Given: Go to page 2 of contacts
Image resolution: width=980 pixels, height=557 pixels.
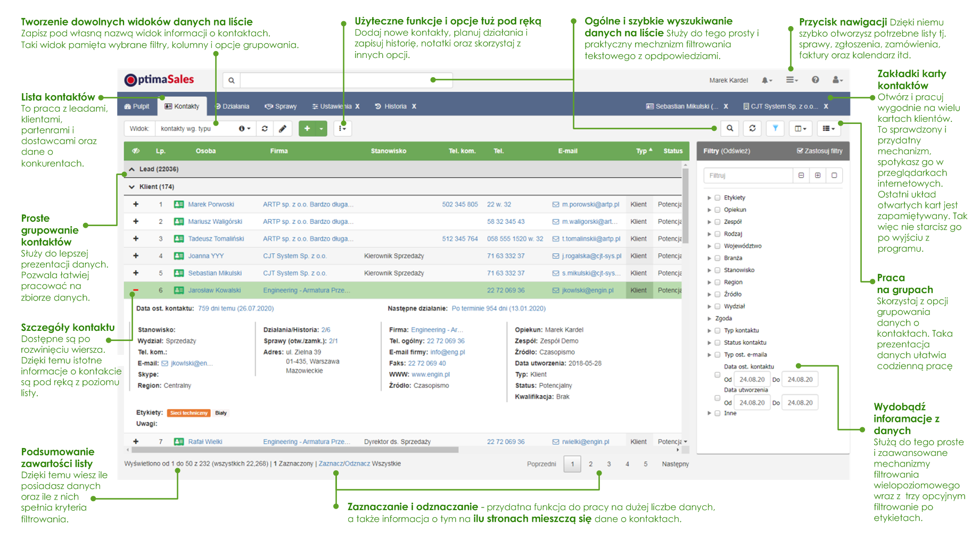Looking at the screenshot, I should (x=590, y=464).
